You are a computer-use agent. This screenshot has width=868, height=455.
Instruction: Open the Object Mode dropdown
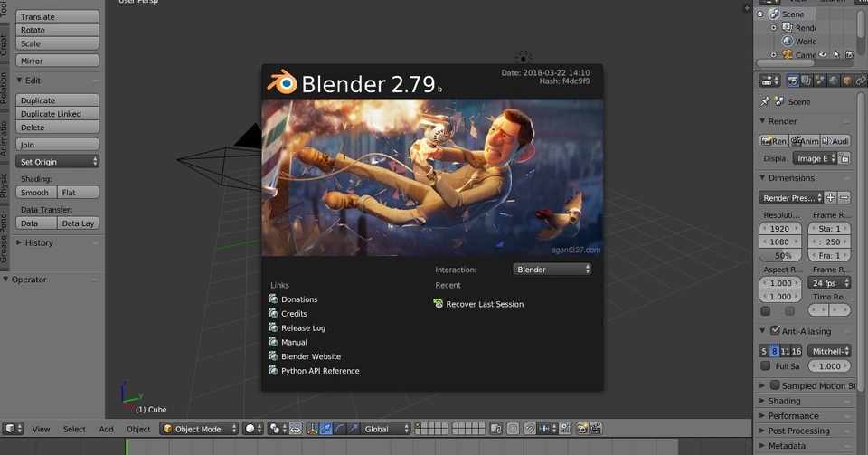point(199,429)
